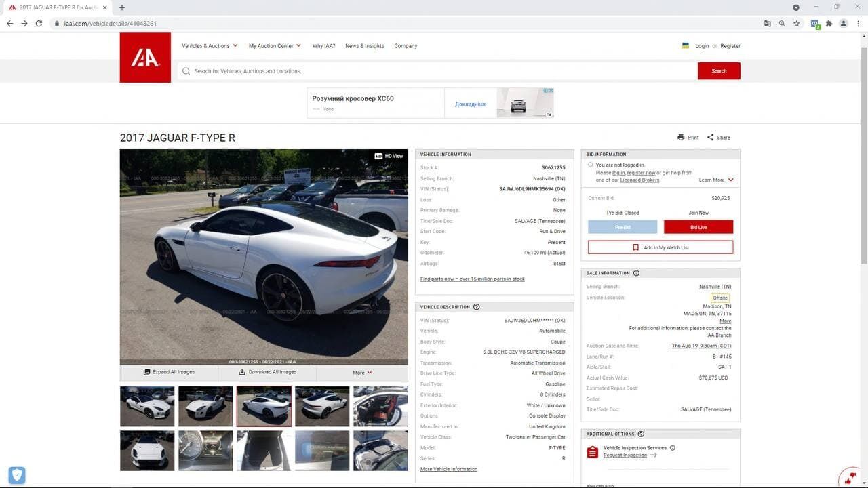868x488 pixels.
Task: Click the Share icon
Action: [x=711, y=138]
